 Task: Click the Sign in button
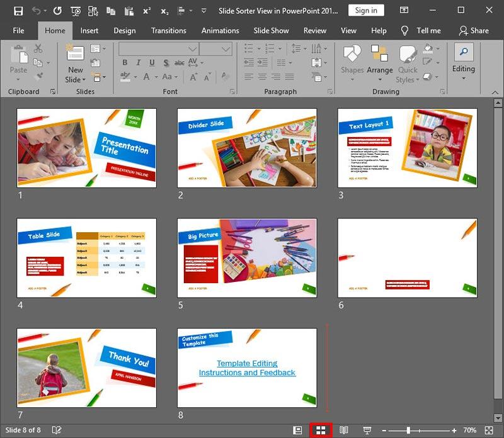366,10
